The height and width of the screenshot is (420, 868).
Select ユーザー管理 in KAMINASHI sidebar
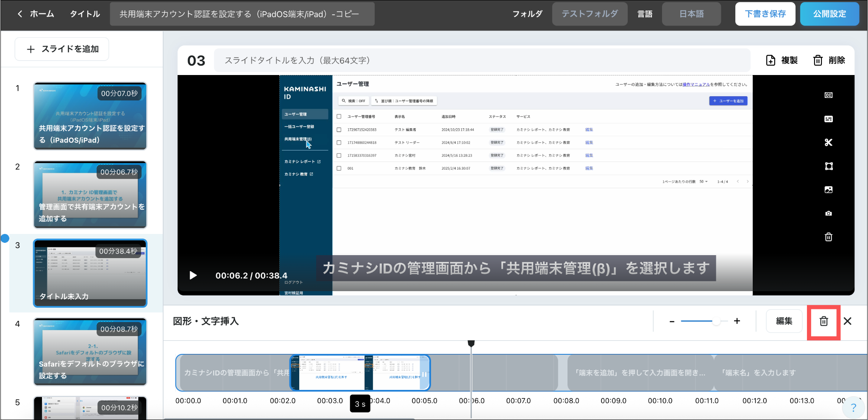(305, 114)
